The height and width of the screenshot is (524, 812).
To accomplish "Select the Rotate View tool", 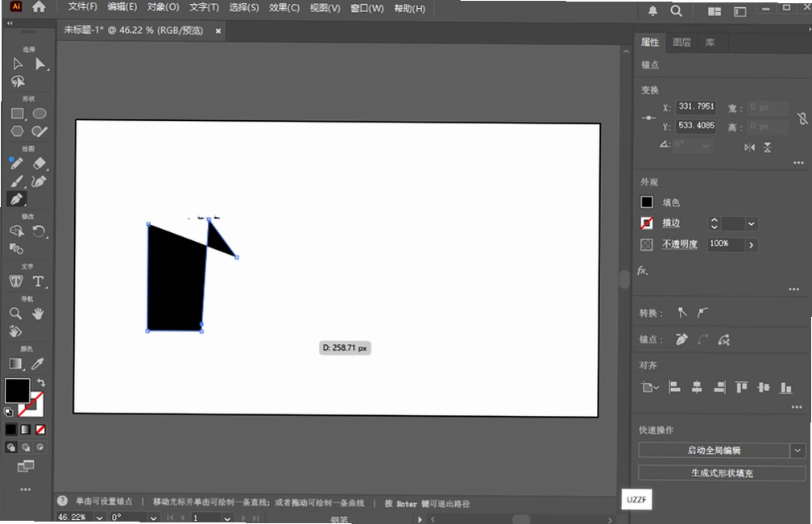I will pyautogui.click(x=15, y=331).
